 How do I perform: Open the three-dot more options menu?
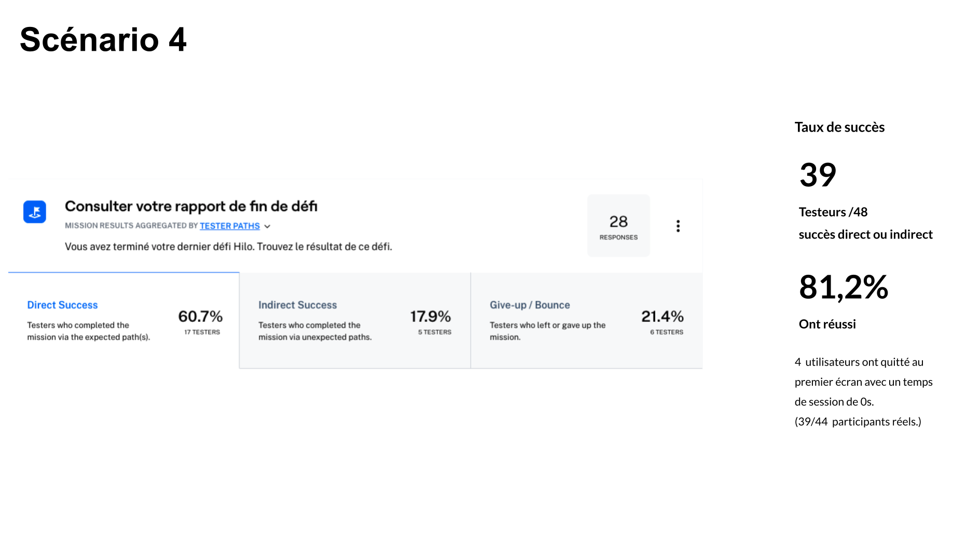[678, 226]
